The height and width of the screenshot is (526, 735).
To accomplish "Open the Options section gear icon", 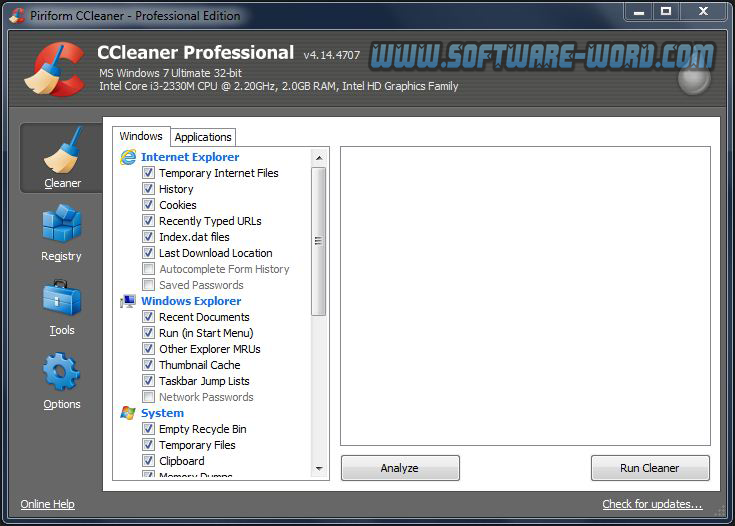I will point(61,372).
